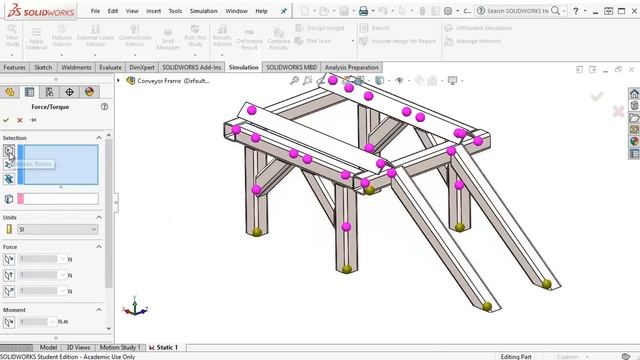Click the panel collapse splitter handle
The image size is (640, 360).
(x=116, y=202)
